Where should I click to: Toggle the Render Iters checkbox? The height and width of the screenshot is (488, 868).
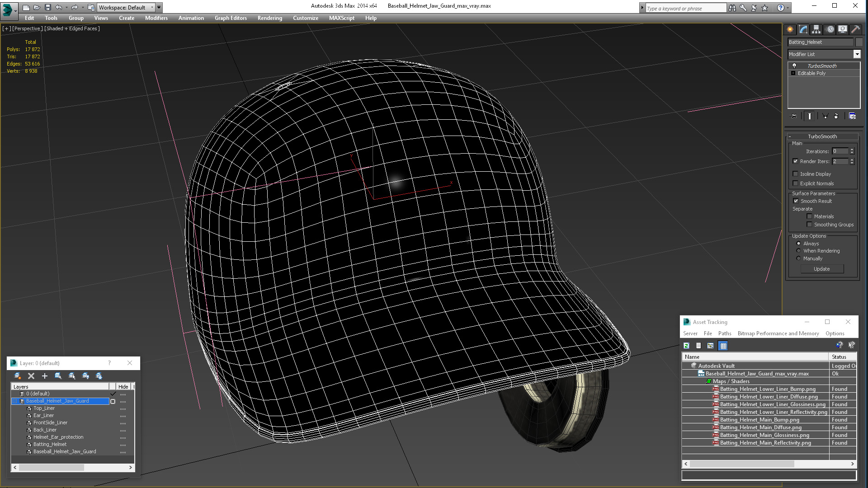pyautogui.click(x=795, y=161)
